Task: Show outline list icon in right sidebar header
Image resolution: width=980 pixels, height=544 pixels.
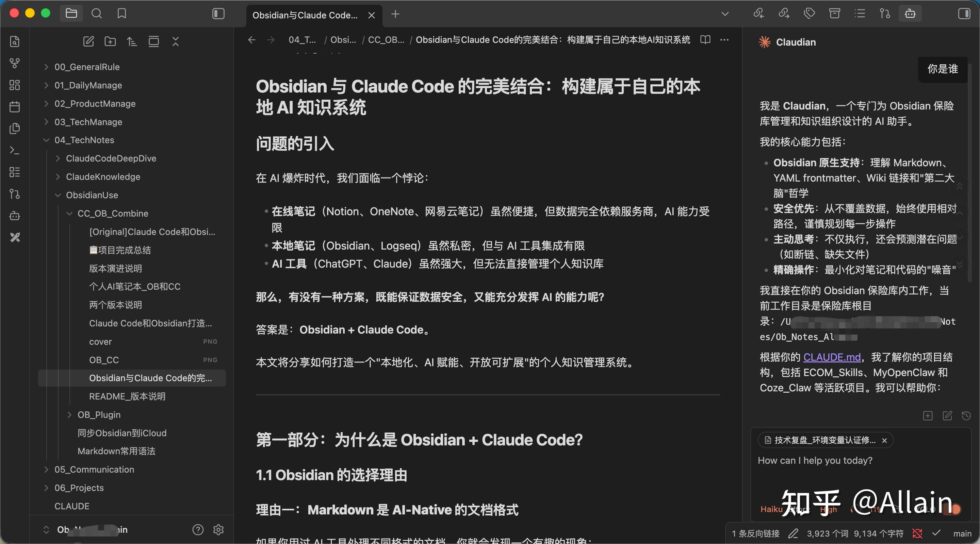Action: coord(860,14)
